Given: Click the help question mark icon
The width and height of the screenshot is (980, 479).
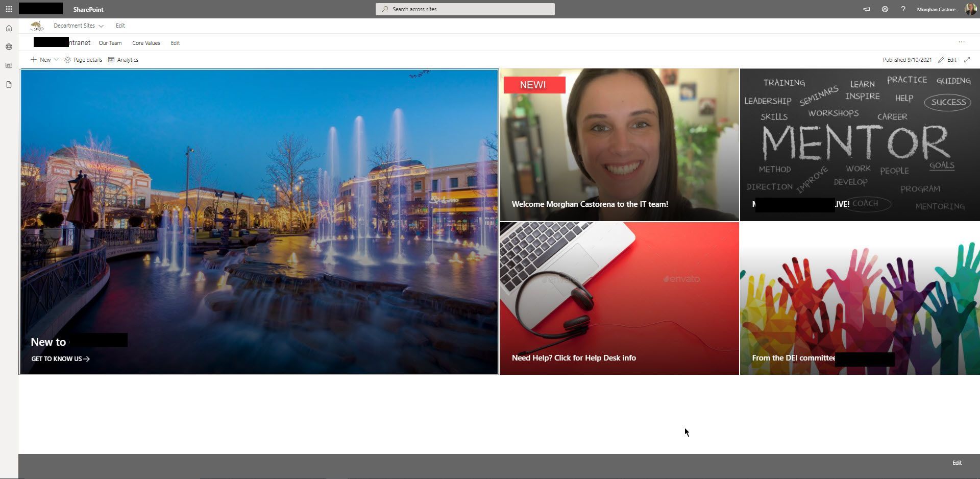Looking at the screenshot, I should (x=903, y=9).
